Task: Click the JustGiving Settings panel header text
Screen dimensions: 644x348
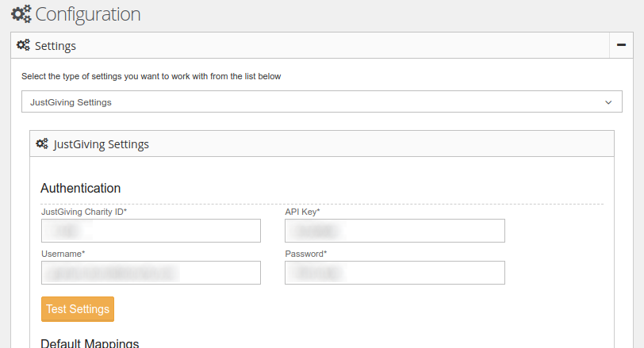Action: click(101, 144)
